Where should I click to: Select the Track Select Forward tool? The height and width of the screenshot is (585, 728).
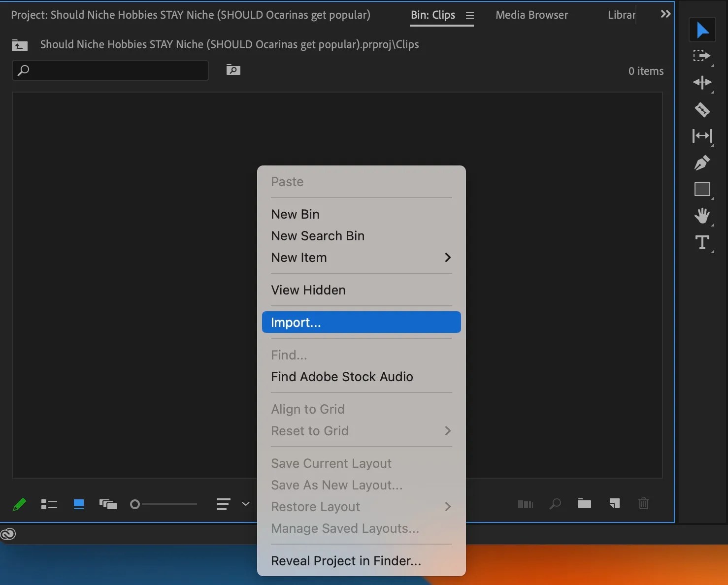[702, 56]
